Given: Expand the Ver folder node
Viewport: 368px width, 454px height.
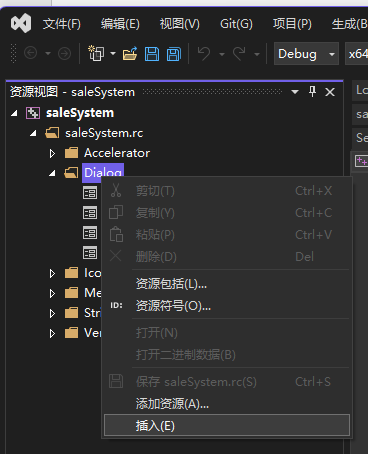Looking at the screenshot, I should 52,333.
